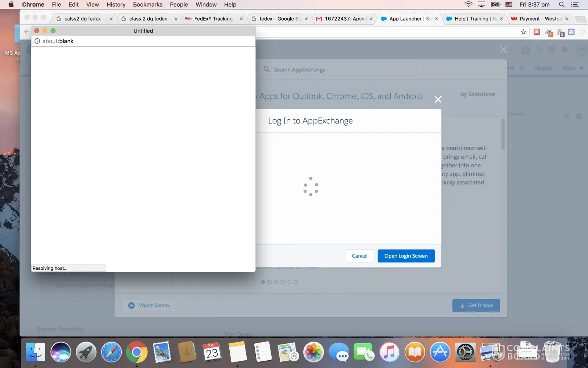Click the Ghostery ghost extension icon
The width and height of the screenshot is (588, 368).
tap(561, 32)
